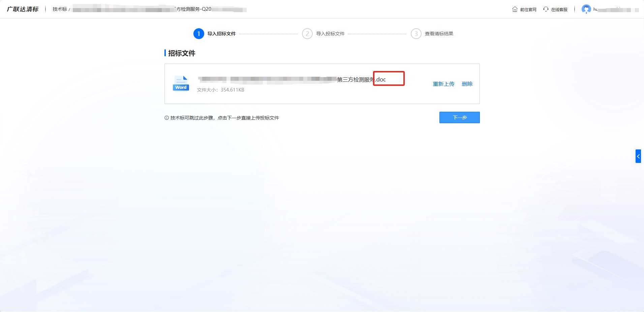Select the step 2 circle for 导入投标文件

[x=307, y=34]
